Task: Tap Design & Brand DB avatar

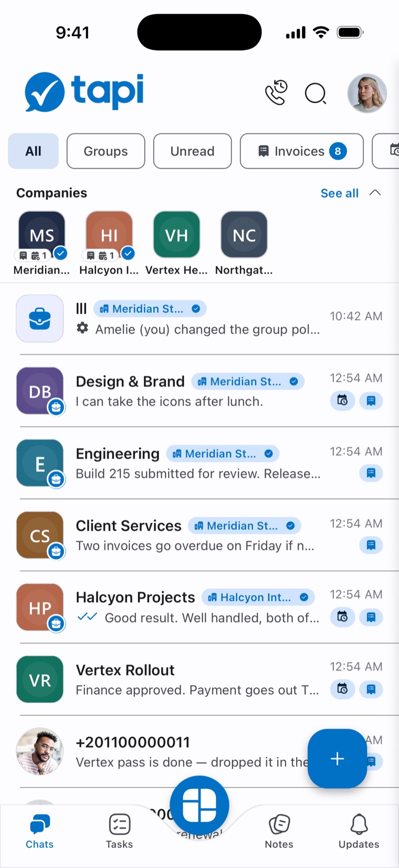Action: click(40, 391)
